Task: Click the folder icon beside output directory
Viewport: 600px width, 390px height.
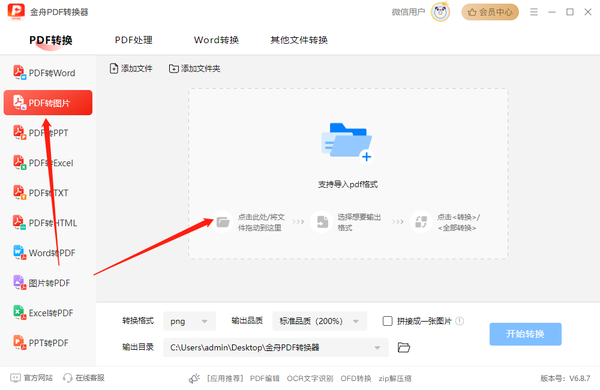Action: coord(404,347)
